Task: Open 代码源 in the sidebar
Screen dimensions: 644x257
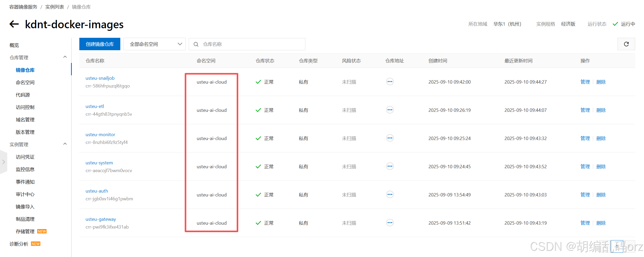Action: [23, 95]
